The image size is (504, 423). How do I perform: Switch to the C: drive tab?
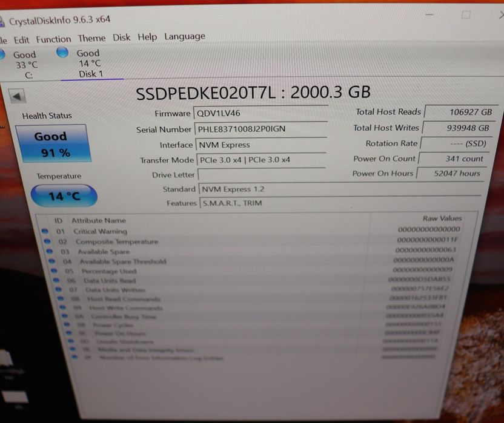coord(25,65)
